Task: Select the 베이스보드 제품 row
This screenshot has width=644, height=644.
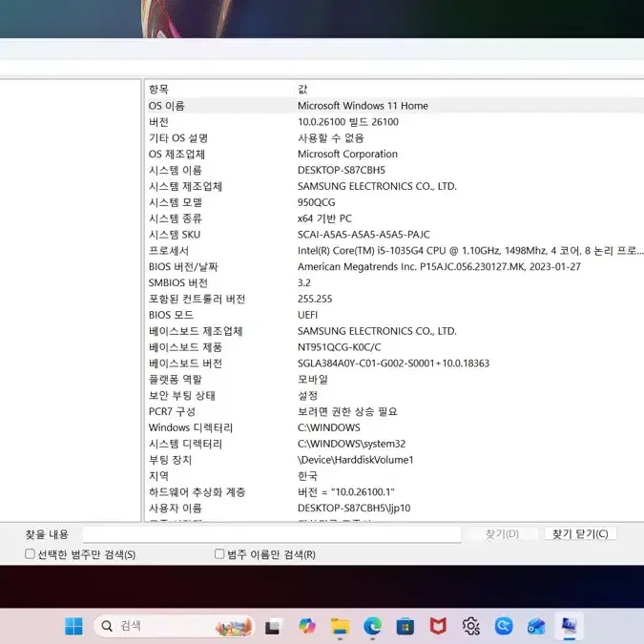Action: (394, 347)
